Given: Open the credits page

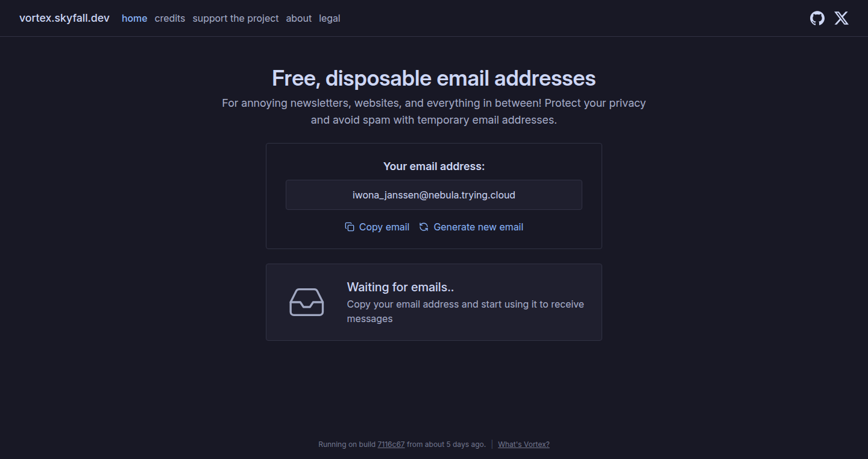Looking at the screenshot, I should [x=170, y=18].
